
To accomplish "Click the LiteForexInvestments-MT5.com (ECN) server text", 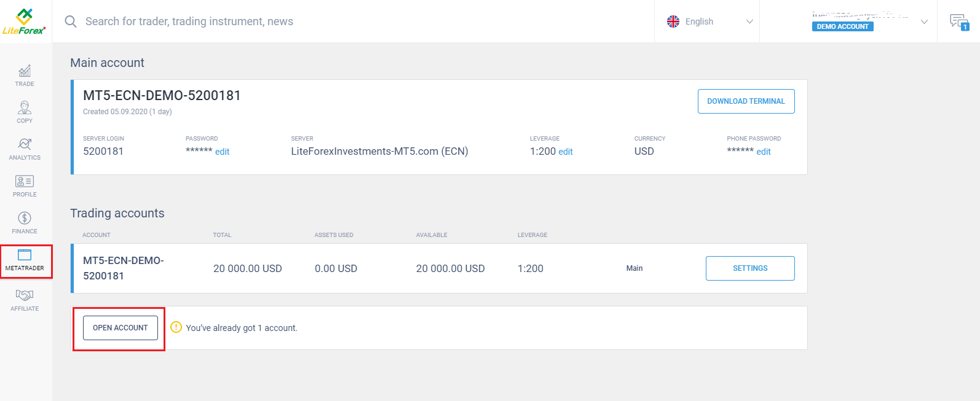I will (x=379, y=151).
